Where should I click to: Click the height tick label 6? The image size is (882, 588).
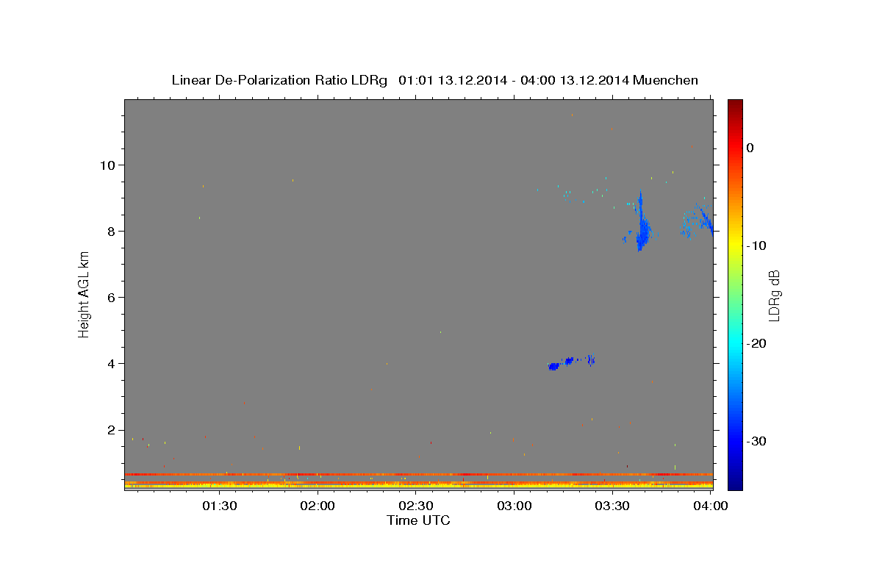pyautogui.click(x=112, y=298)
